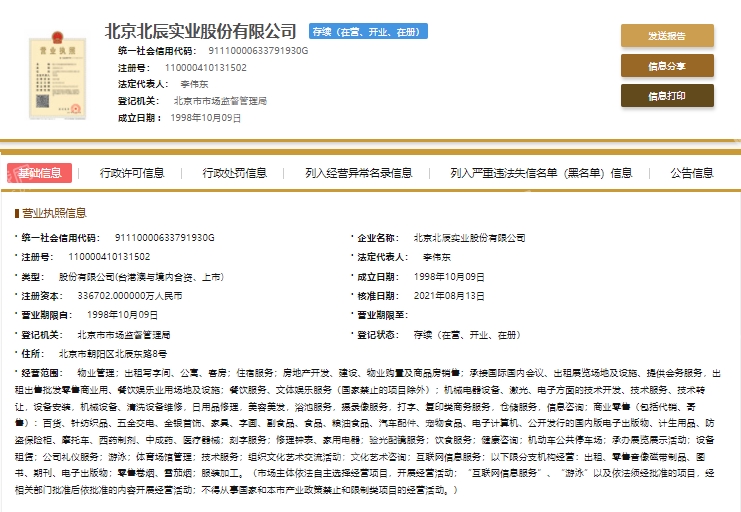Switch to the 行政许可信息 tab
The height and width of the screenshot is (512, 741).
point(132,173)
